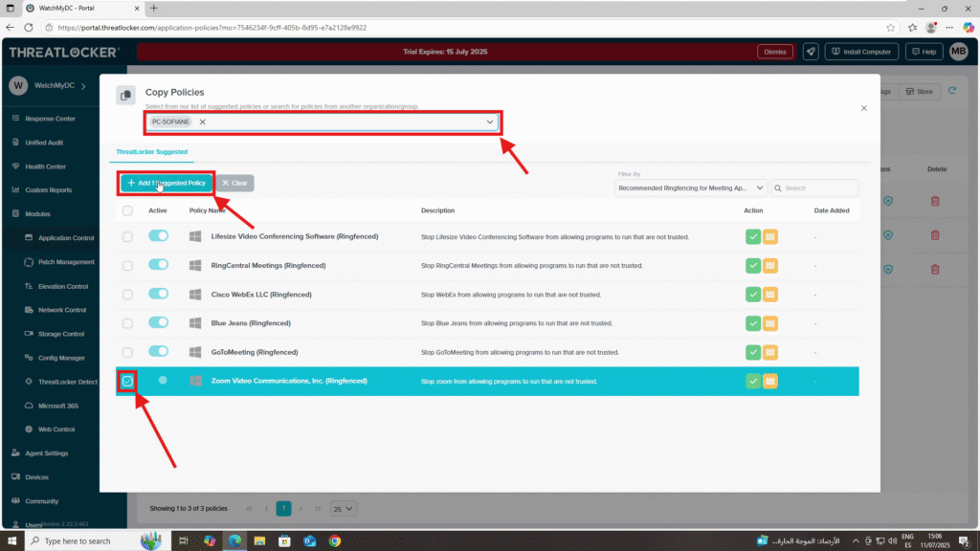Click the orange ringfence icon for Lifesize row
Screen dimensions: 980x551
click(770, 237)
